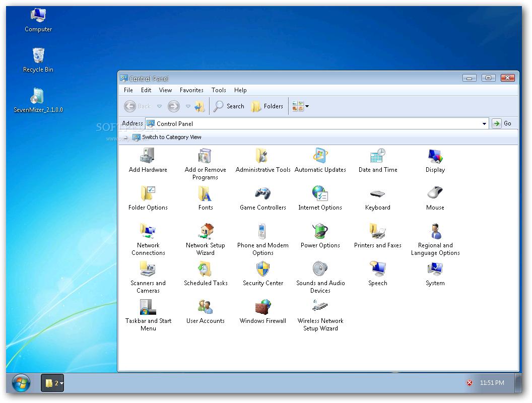Launch Wireless Network Setup Wizard

coord(320,315)
